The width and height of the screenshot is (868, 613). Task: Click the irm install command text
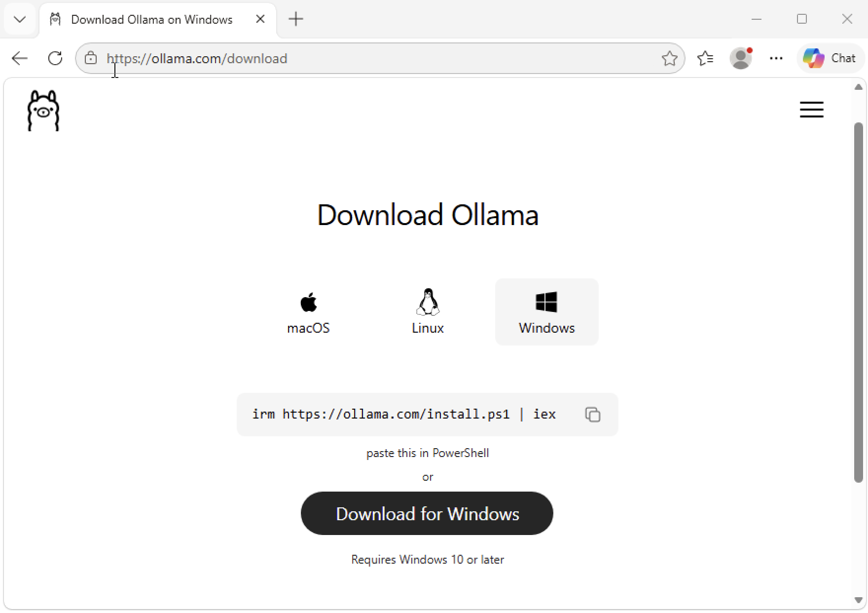tap(404, 414)
